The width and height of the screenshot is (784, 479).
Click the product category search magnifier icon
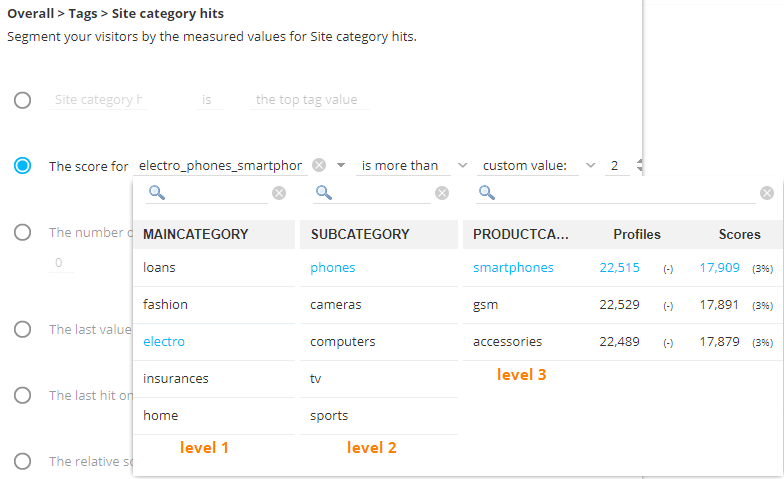[486, 192]
